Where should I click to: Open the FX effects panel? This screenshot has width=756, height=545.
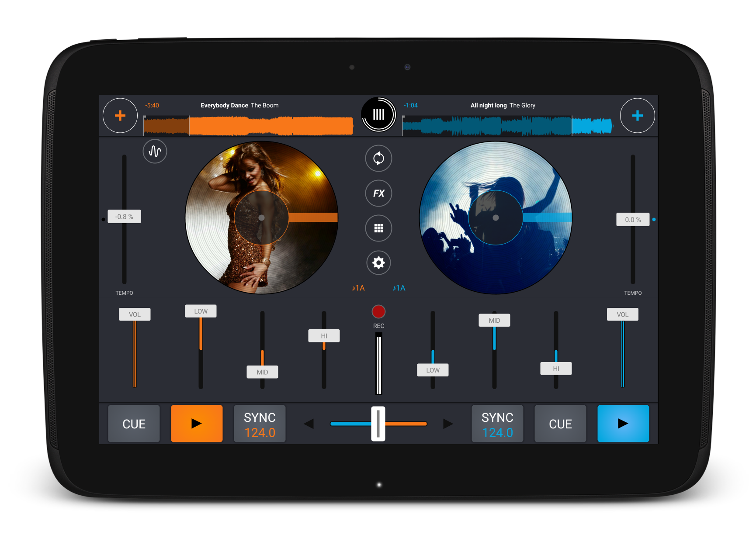[x=378, y=193]
